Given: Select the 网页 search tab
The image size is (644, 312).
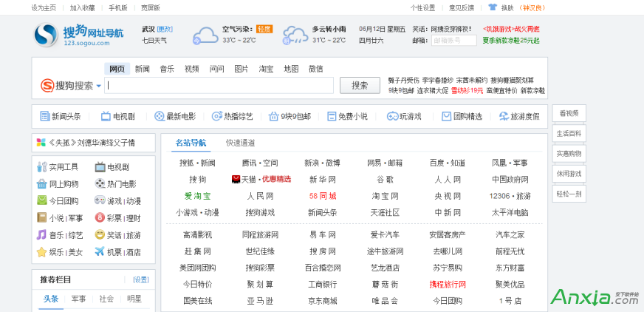Looking at the screenshot, I should [x=117, y=69].
